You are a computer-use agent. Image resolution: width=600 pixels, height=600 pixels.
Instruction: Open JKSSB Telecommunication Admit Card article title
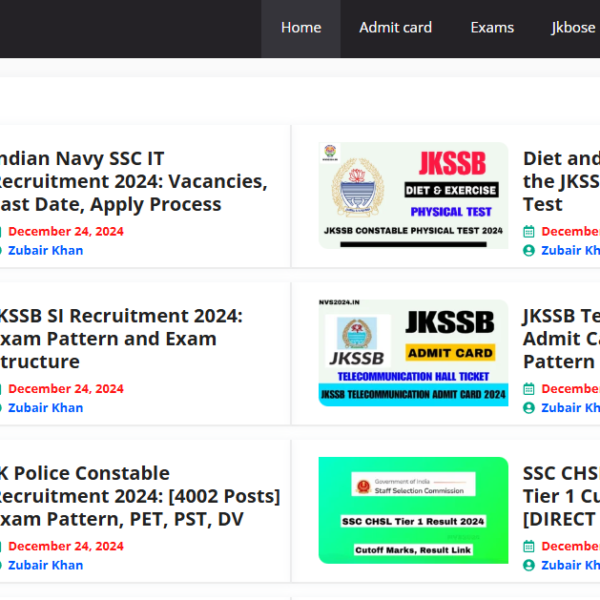(561, 339)
